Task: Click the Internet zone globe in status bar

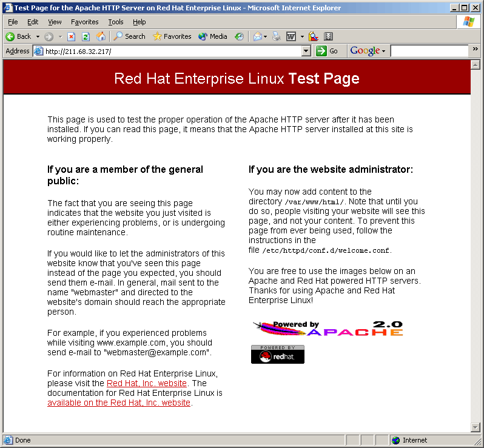Action: (395, 440)
